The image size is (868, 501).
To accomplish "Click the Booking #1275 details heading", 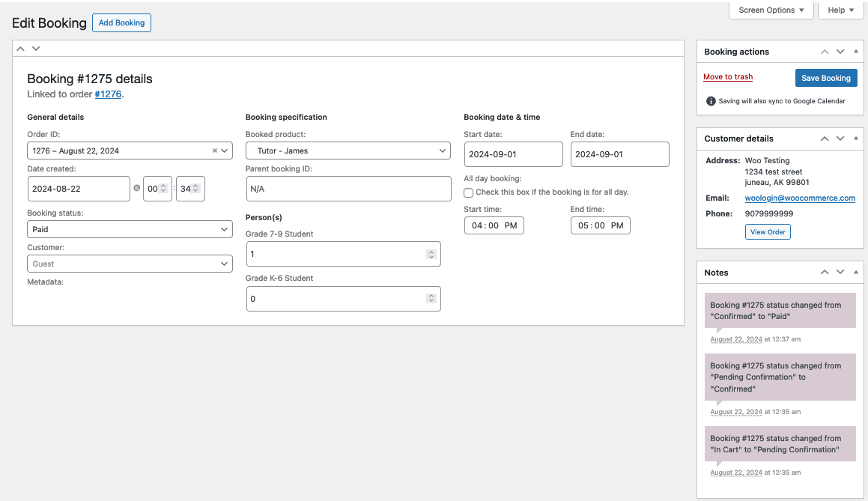I will [90, 79].
